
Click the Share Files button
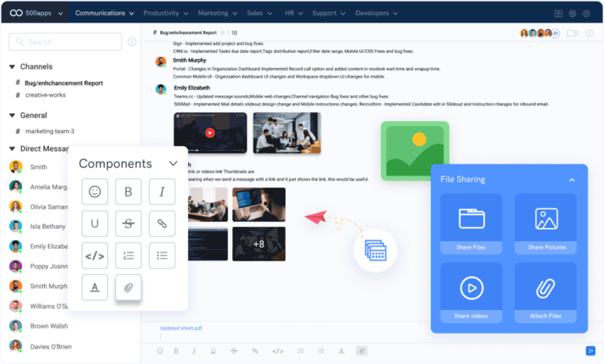point(471,224)
